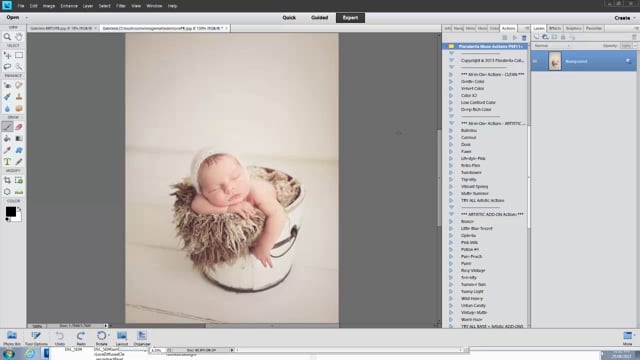Switch to the Graphics panel tab
This screenshot has height=360, width=640.
[x=573, y=29]
